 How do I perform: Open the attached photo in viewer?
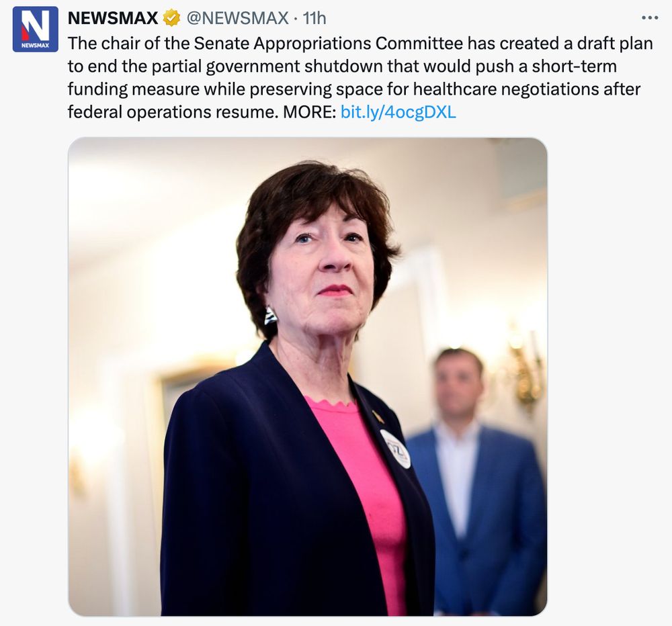click(307, 377)
